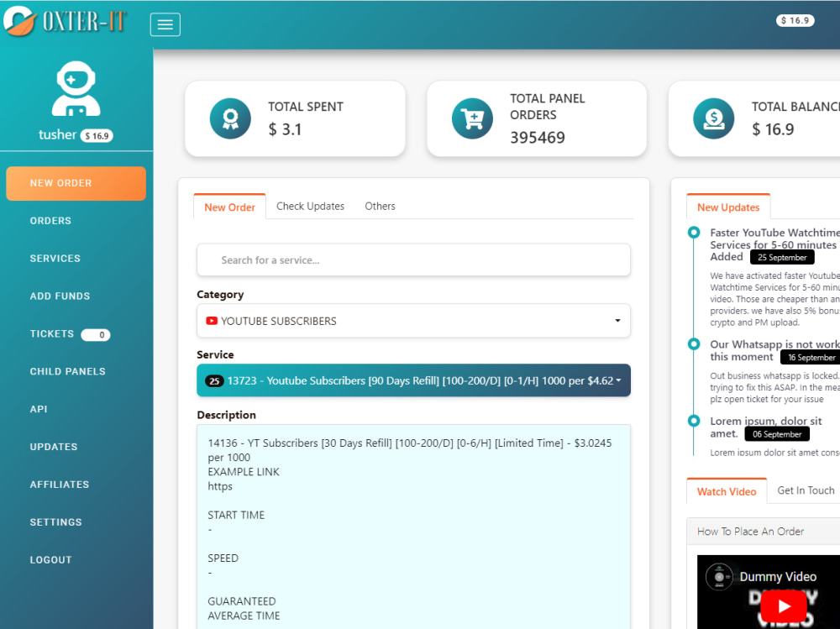Open the balance display in top bar

tap(795, 20)
